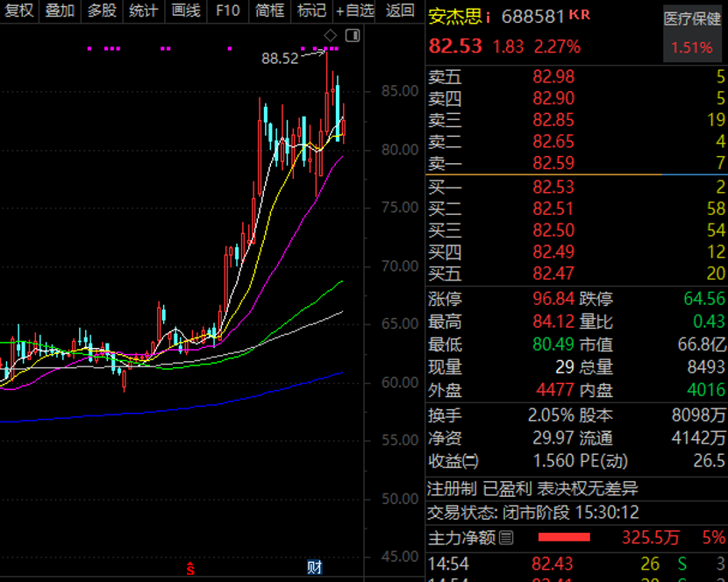Activate the 画线 drawing tool
This screenshot has height=582, width=728.
tap(185, 11)
